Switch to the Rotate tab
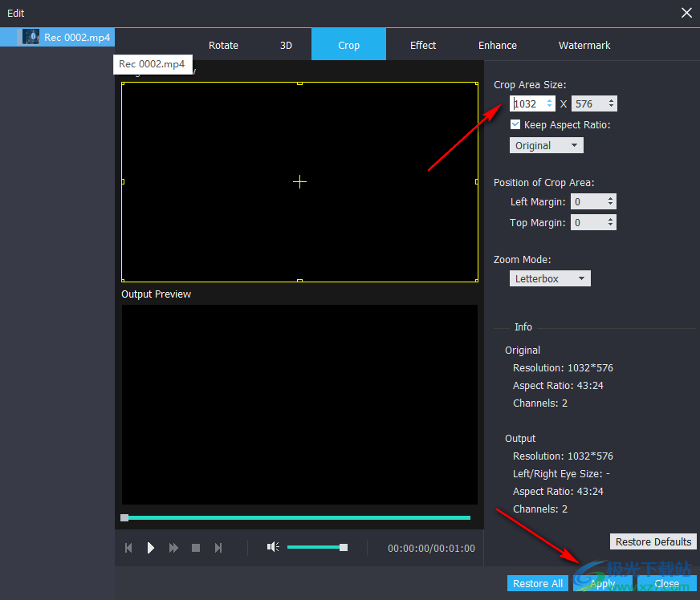This screenshot has height=600, width=700. [223, 46]
